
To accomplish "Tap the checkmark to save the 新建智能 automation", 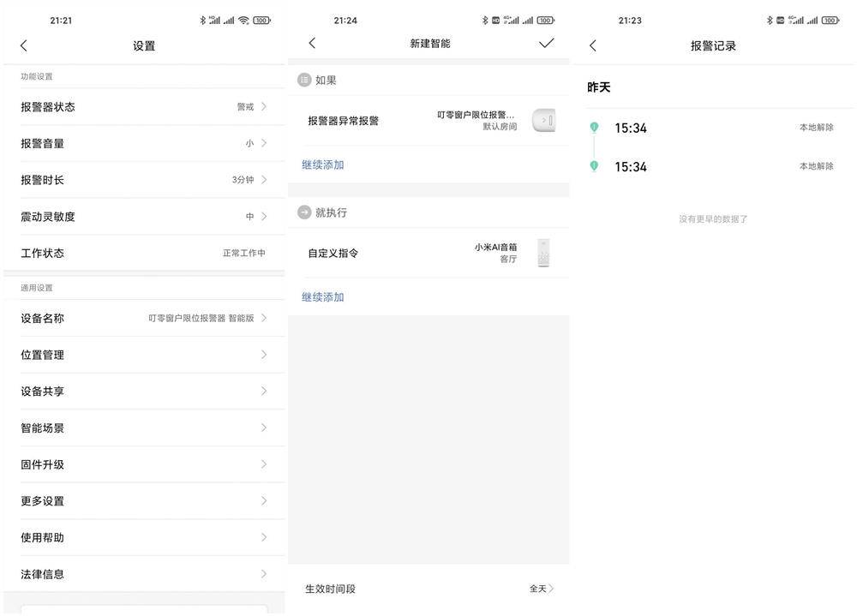I will coord(546,42).
